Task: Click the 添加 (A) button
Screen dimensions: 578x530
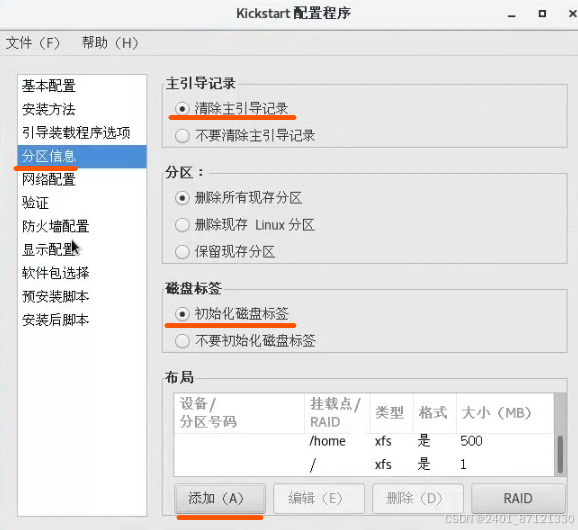Action: click(x=220, y=498)
